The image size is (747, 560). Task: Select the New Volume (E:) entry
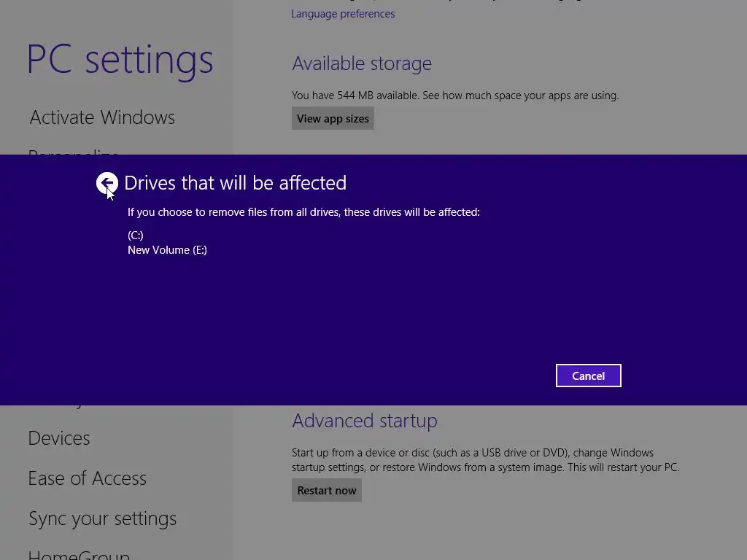point(167,250)
